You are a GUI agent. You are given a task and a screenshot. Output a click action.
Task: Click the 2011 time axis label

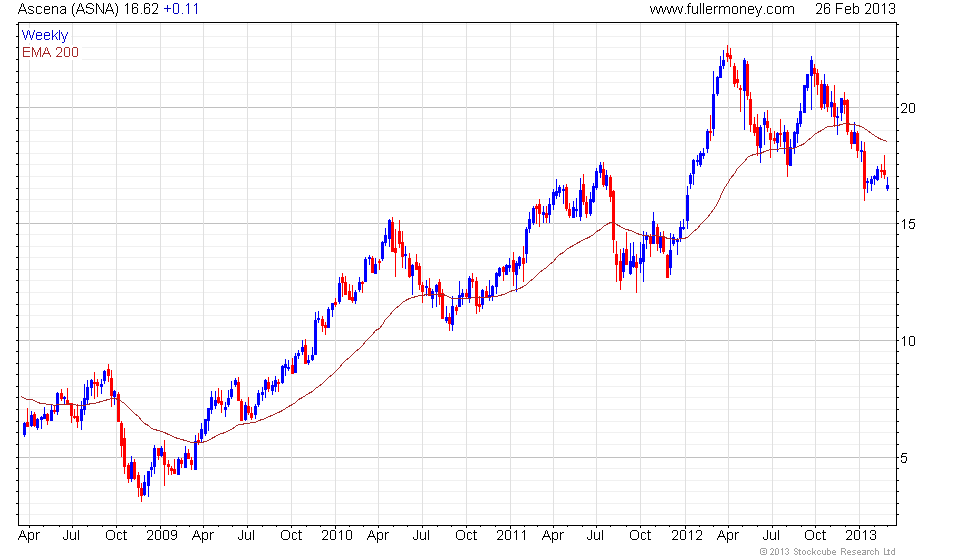coord(511,536)
